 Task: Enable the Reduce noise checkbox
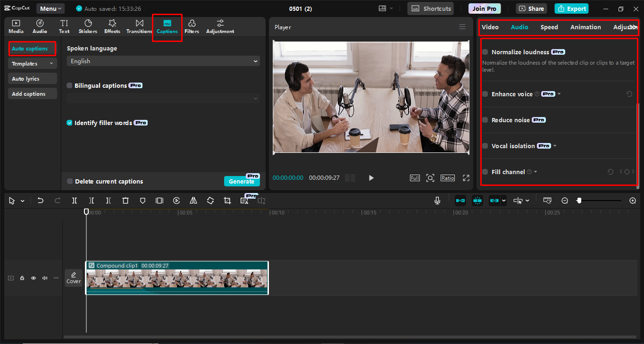(x=485, y=120)
